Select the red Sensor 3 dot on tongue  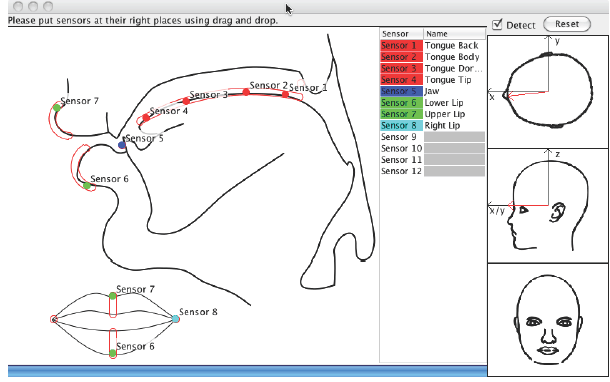coord(186,101)
